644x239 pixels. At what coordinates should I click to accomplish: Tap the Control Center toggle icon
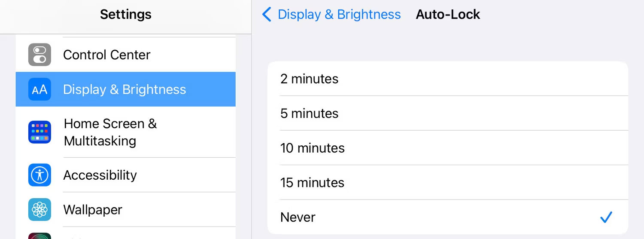coord(39,55)
